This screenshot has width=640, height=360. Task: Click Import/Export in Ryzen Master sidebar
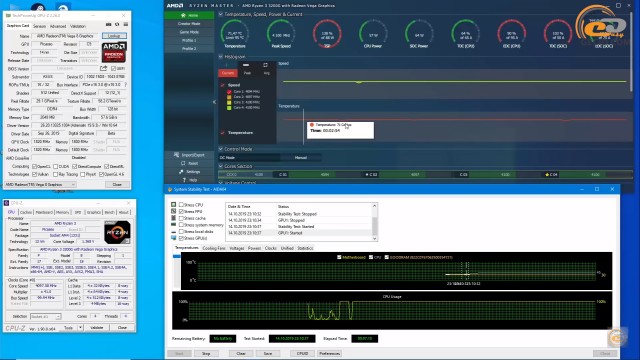189,155
